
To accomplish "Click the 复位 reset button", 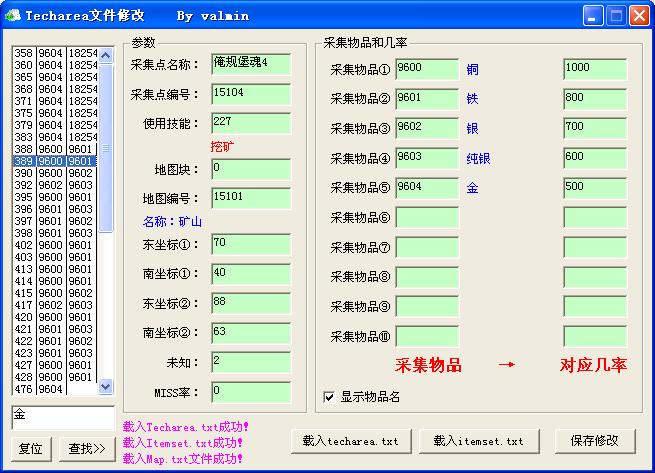I will tap(31, 449).
